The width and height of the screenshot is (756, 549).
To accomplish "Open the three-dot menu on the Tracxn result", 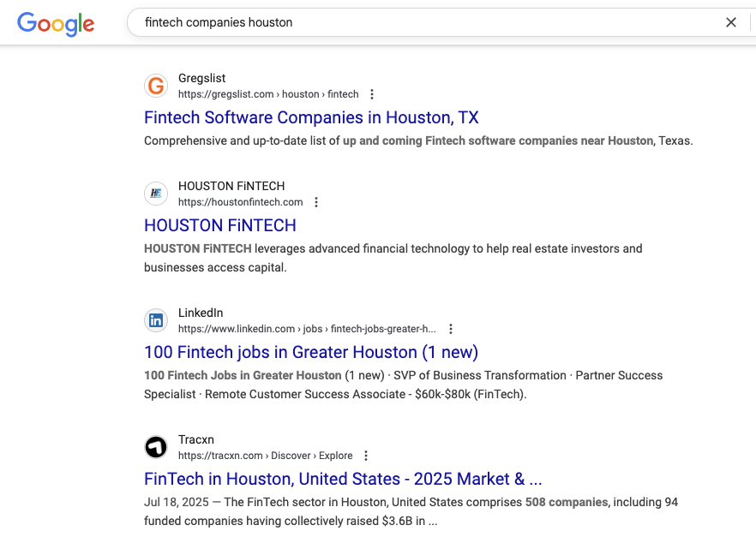I will coord(366,455).
